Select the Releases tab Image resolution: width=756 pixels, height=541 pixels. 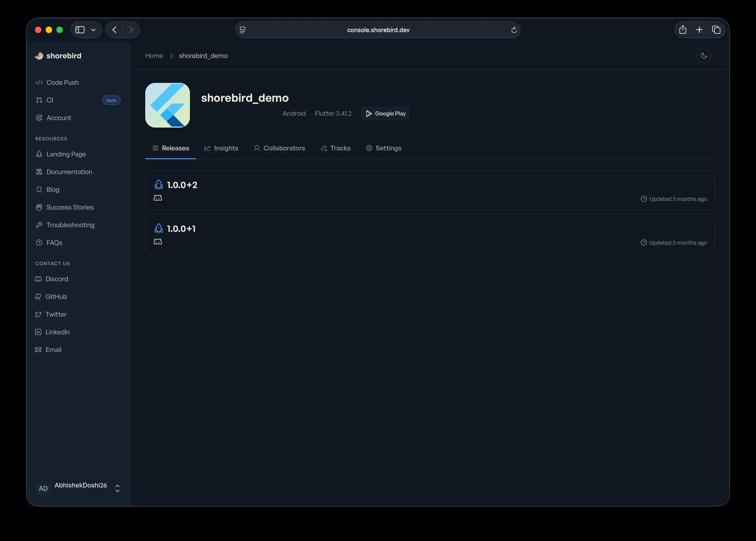[171, 148]
